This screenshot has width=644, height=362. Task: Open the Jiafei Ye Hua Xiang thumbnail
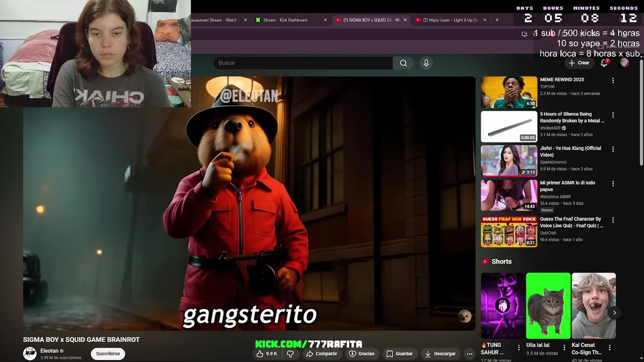tap(509, 161)
